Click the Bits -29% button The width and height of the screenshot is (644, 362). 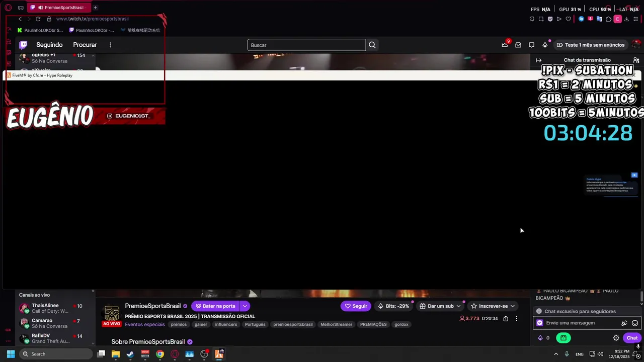393,306
